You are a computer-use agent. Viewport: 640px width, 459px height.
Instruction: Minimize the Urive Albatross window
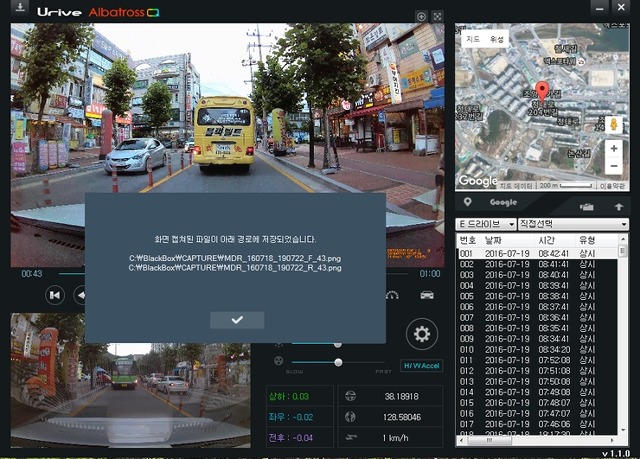click(x=600, y=8)
